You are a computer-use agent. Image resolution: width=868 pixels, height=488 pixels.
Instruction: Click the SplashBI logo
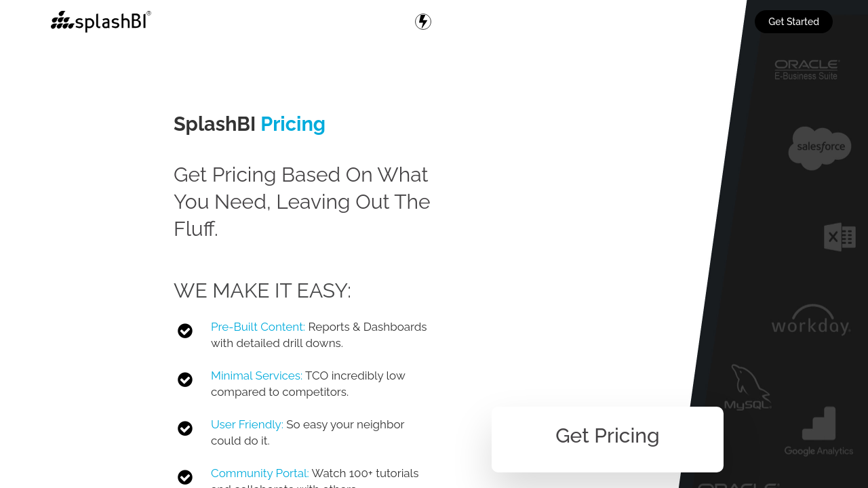(101, 22)
